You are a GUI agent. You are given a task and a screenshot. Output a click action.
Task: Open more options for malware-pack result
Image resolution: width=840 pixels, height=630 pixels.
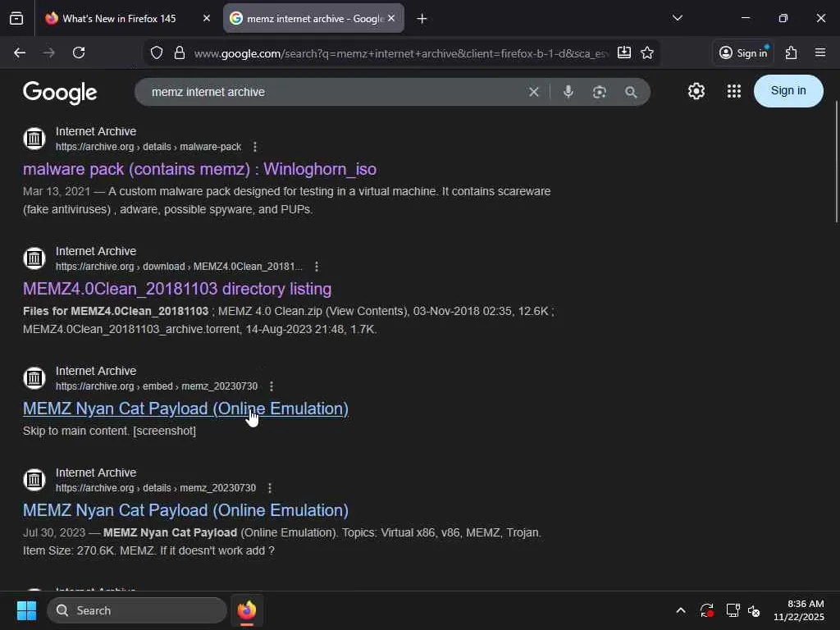(x=255, y=147)
